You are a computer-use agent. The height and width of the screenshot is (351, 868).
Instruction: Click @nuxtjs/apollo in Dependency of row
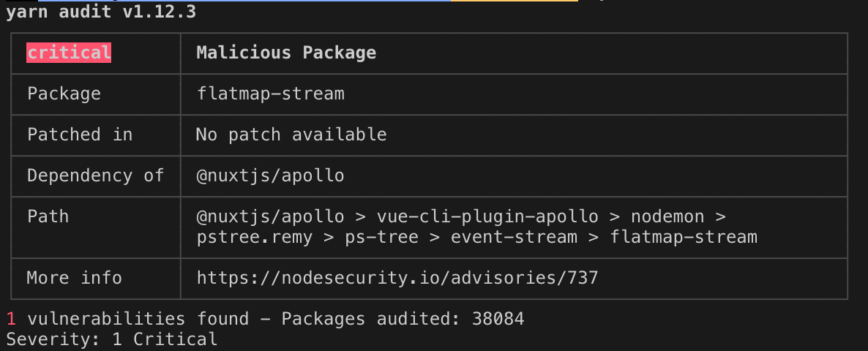(271, 175)
